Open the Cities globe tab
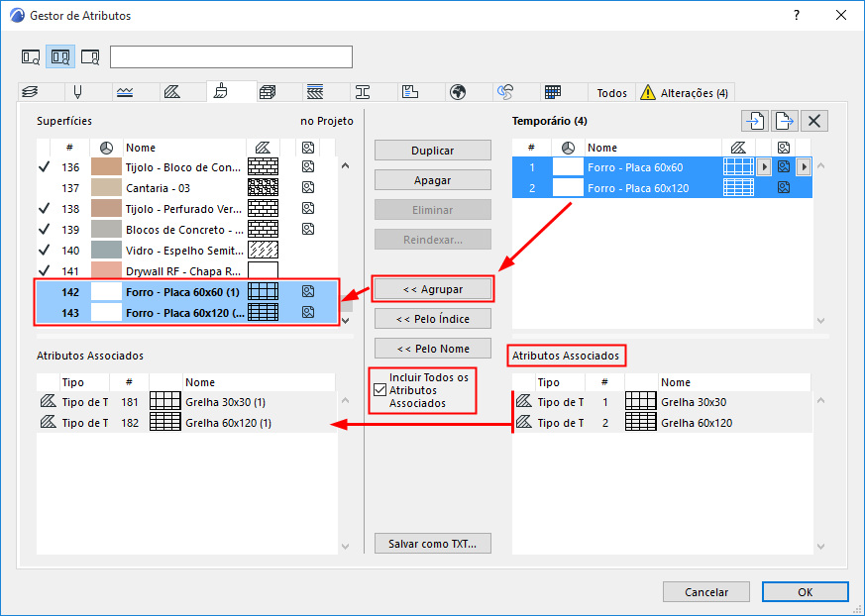Image resolution: width=865 pixels, height=616 pixels. tap(458, 92)
